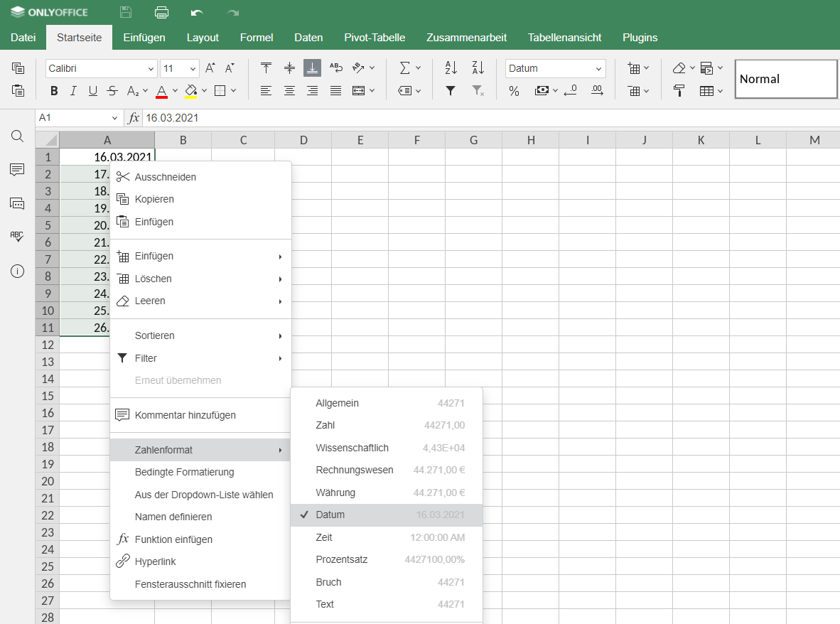This screenshot has height=624, width=840.
Task: Switch to the Einfügen ribbon tab
Action: click(144, 38)
